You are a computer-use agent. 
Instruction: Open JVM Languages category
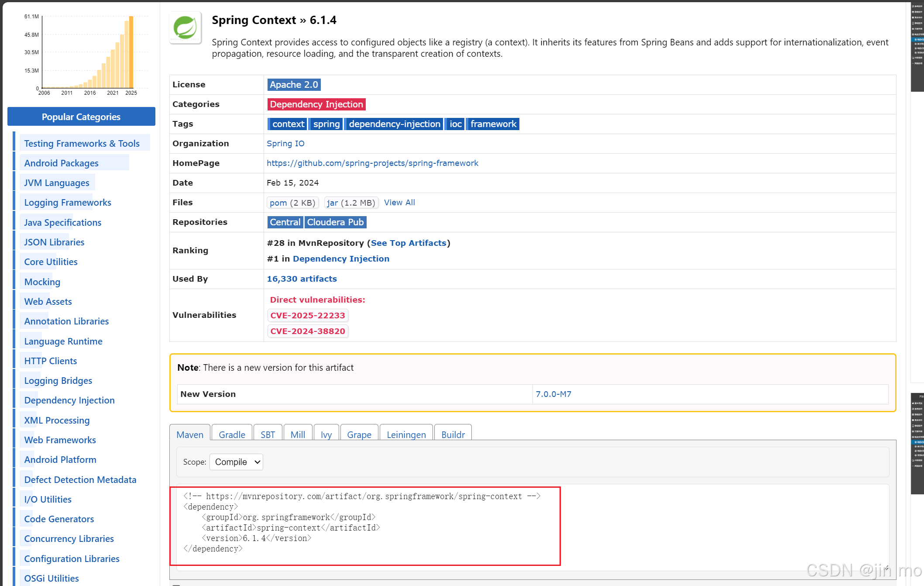57,183
